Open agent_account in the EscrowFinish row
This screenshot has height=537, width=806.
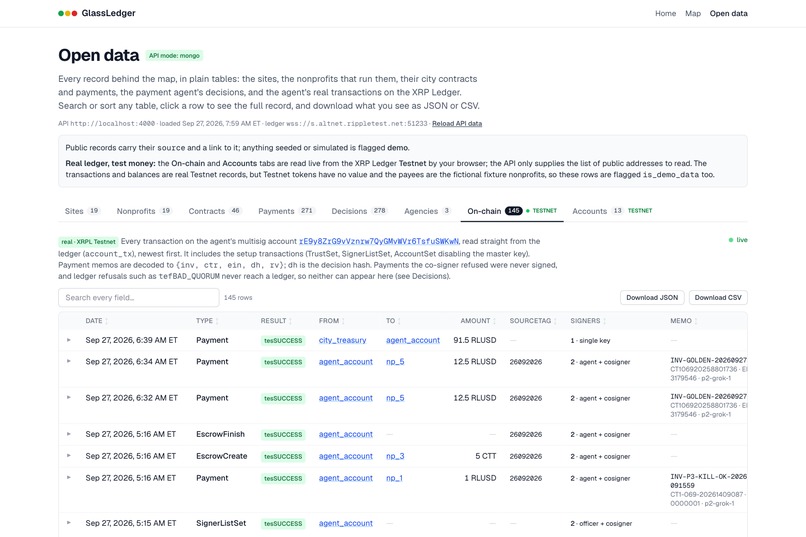click(345, 434)
